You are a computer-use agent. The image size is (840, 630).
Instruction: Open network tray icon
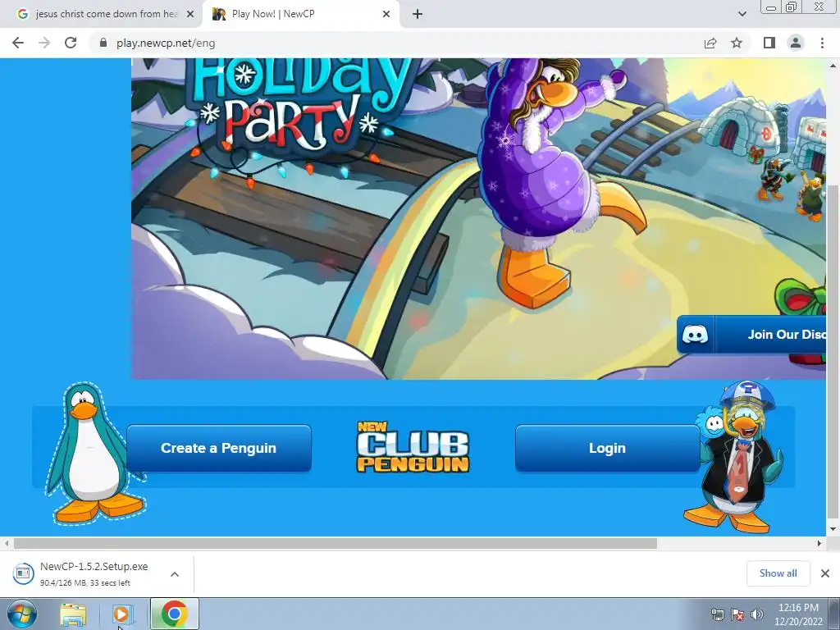tap(717, 614)
